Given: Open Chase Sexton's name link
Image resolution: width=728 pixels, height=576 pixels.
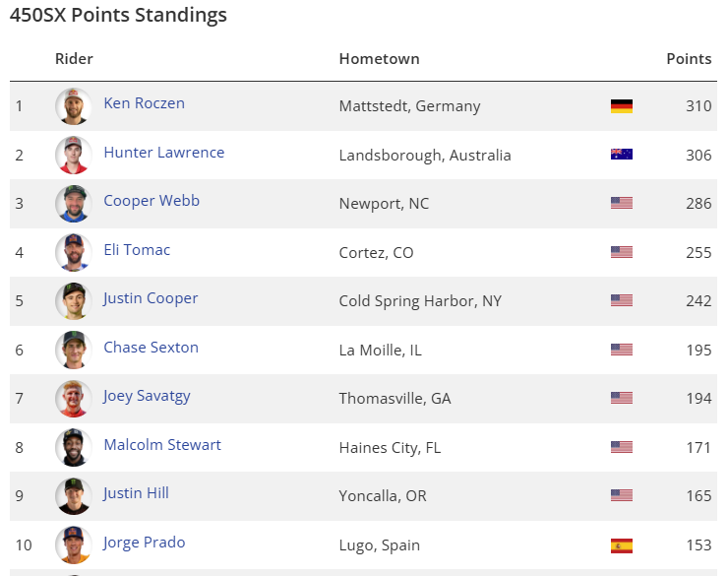Looking at the screenshot, I should (151, 348).
